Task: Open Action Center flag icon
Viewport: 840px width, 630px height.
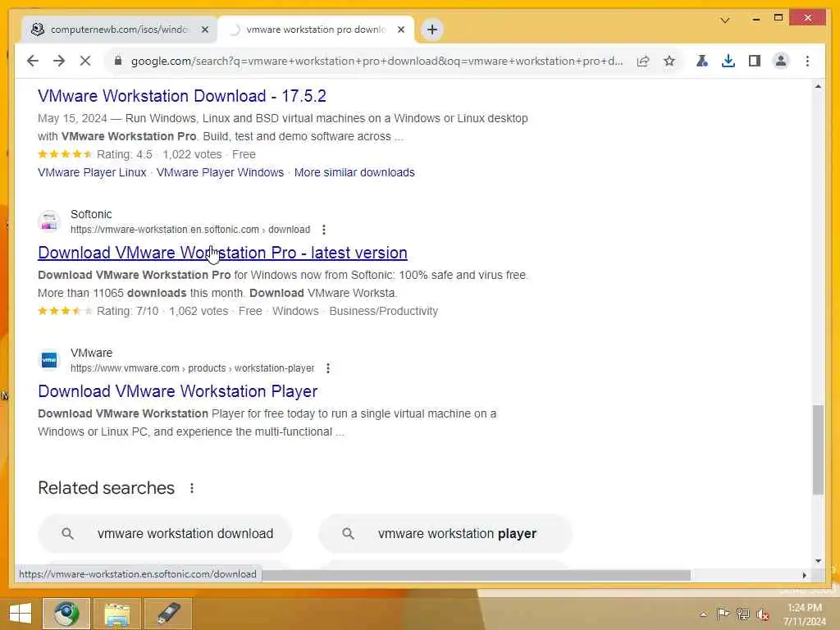Action: click(x=723, y=614)
